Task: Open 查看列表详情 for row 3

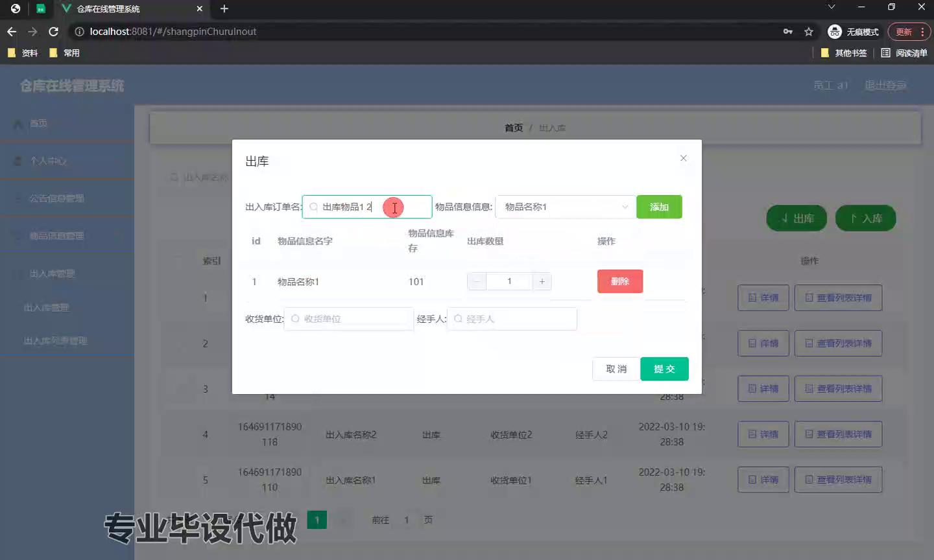Action: [x=838, y=388]
